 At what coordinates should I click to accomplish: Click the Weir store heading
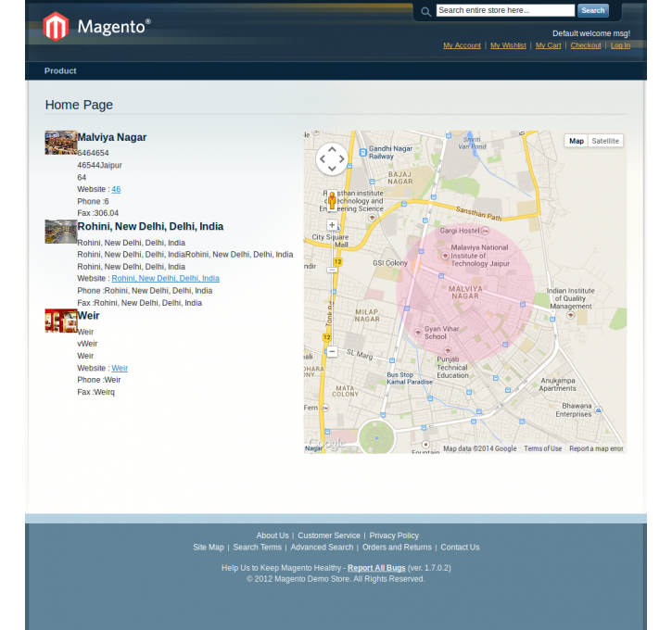pyautogui.click(x=88, y=316)
